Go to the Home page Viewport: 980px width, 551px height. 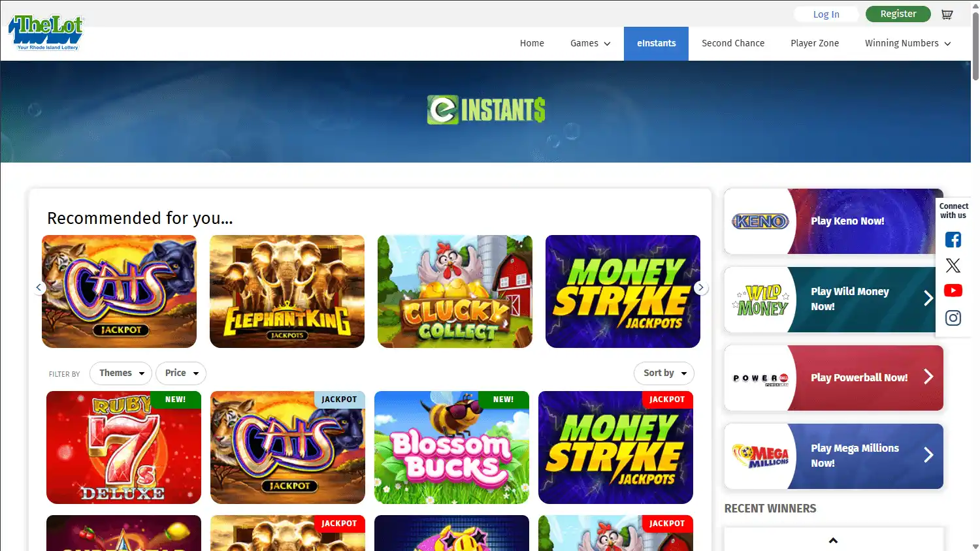532,43
